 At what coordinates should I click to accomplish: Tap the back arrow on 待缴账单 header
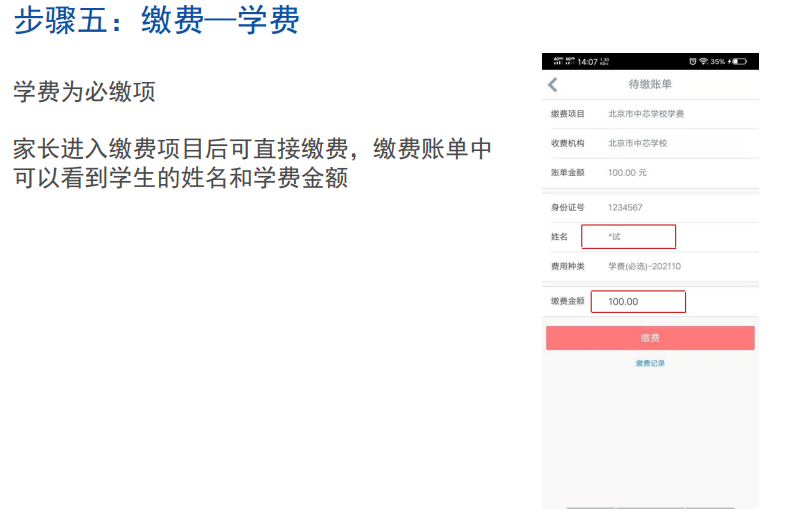click(x=553, y=85)
